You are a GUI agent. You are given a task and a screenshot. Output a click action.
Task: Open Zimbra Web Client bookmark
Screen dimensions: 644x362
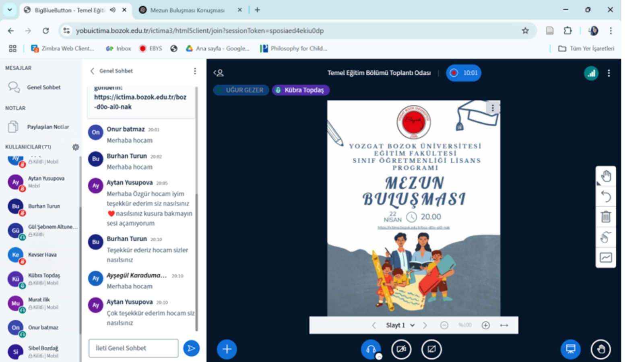coord(62,48)
